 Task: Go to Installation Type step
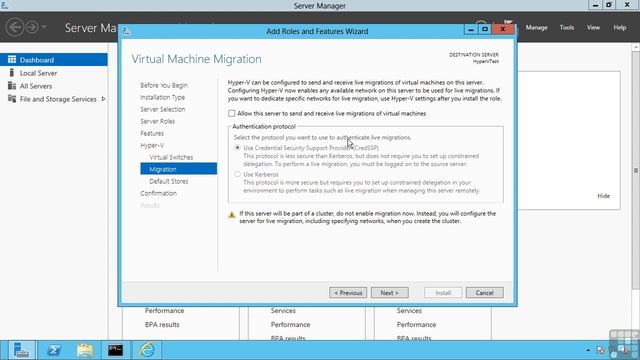click(x=162, y=97)
